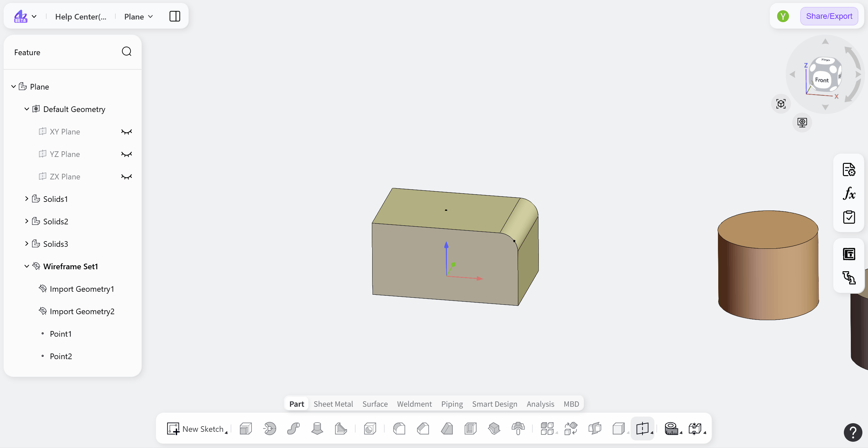The image size is (868, 448).
Task: Select Point1 in feature tree
Action: pos(60,334)
